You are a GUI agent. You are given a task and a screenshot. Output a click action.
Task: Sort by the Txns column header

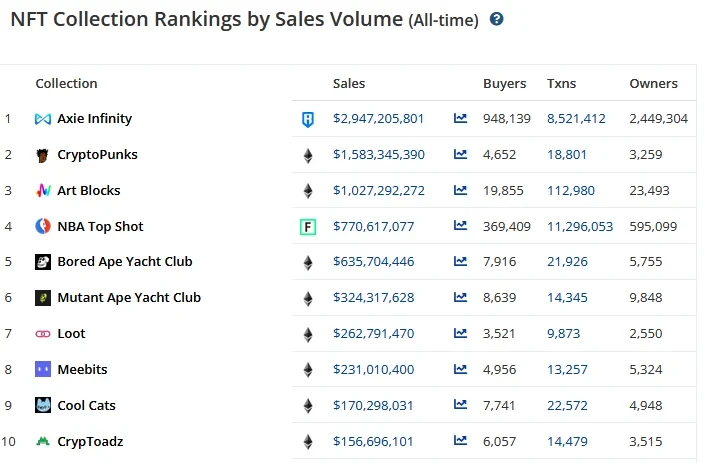click(x=562, y=84)
